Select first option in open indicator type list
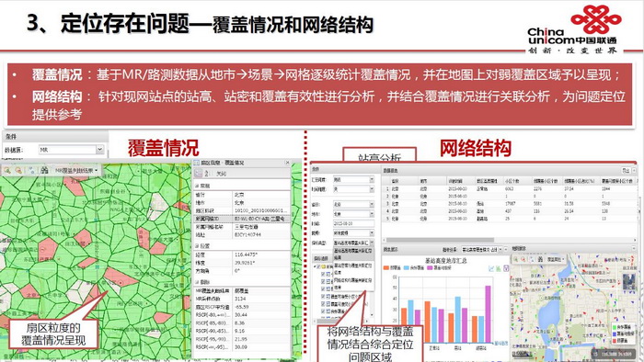 pos(352,254)
